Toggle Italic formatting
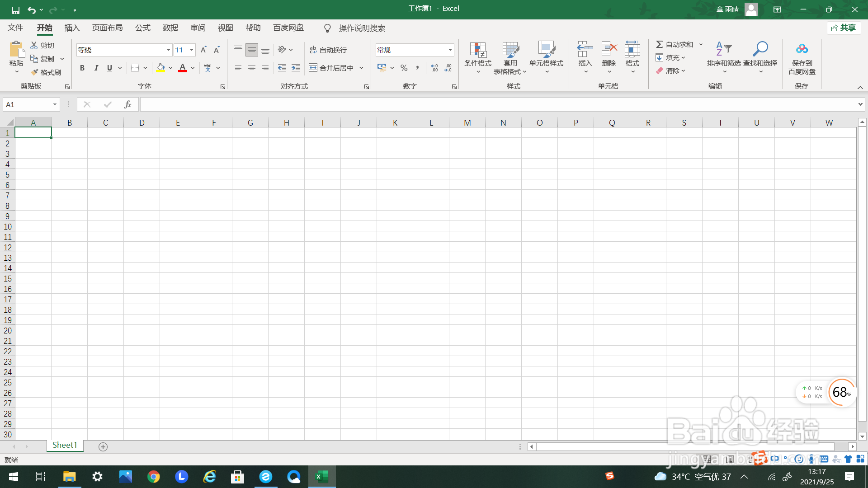Screen dimensions: 868x488 click(x=96, y=68)
